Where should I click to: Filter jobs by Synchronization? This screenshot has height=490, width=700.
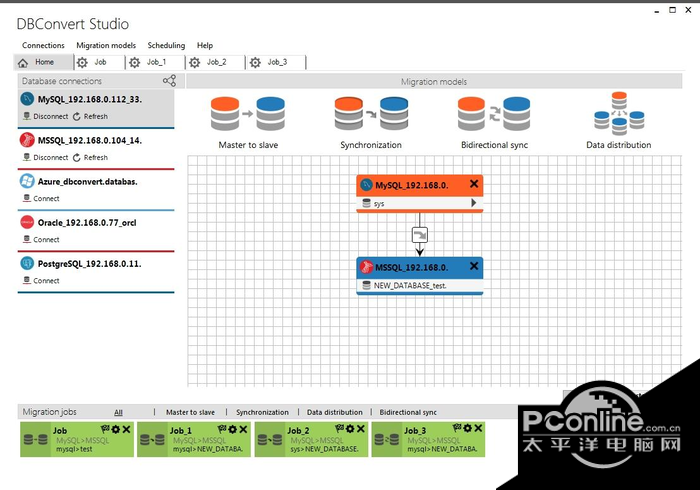pyautogui.click(x=262, y=412)
